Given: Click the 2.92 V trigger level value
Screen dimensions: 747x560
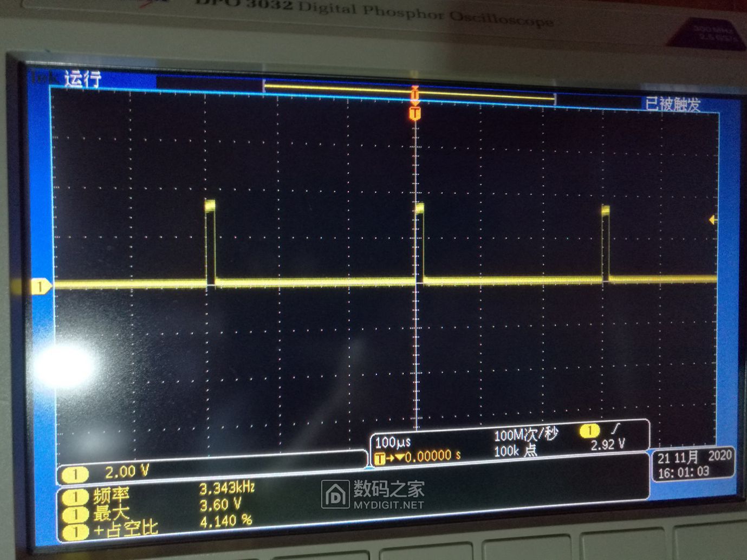Looking at the screenshot, I should [608, 445].
